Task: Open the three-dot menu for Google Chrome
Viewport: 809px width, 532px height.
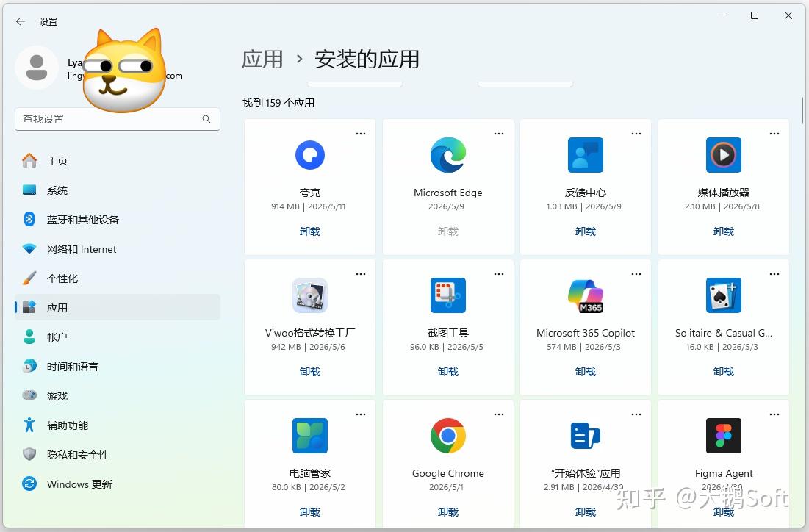Action: coord(499,414)
